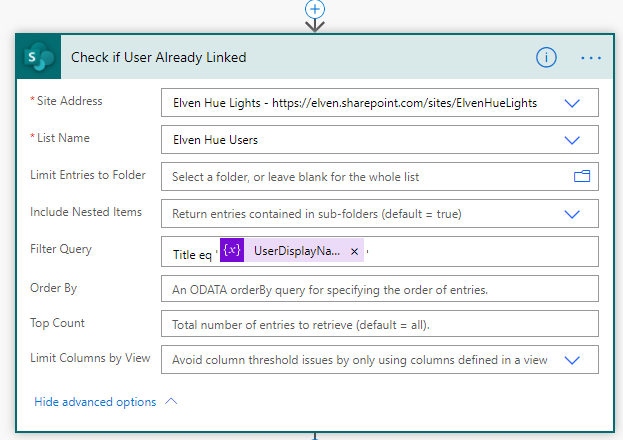This screenshot has width=623, height=440.
Task: Click Hide advanced options link
Action: coord(95,402)
